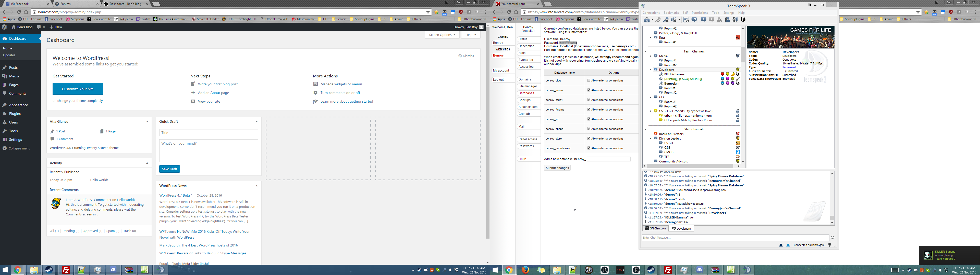Uncheck external connections for benroy_store

[x=589, y=139]
